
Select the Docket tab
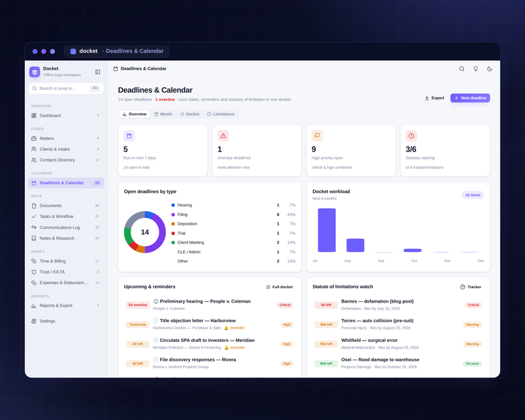190,114
